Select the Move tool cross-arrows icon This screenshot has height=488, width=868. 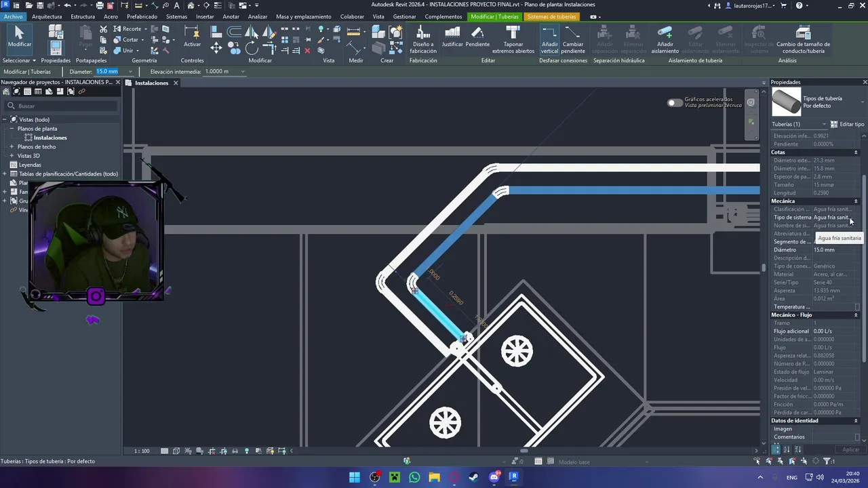point(216,47)
